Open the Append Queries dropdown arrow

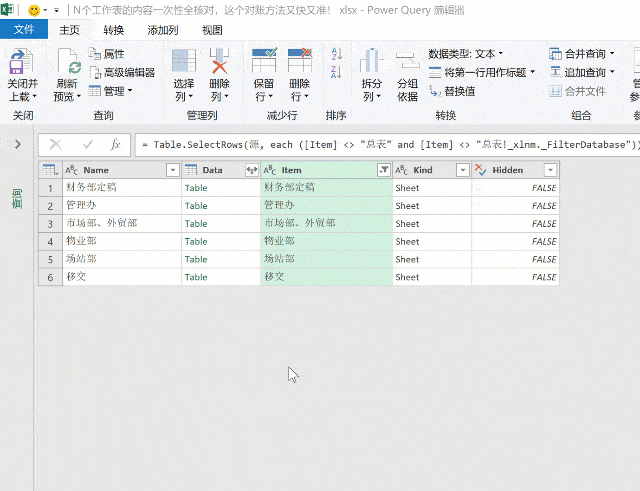coord(612,72)
